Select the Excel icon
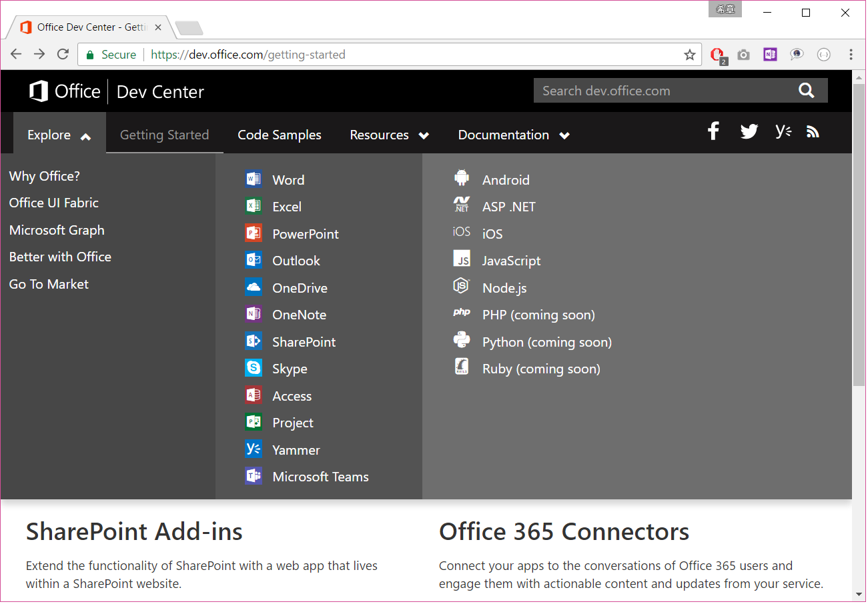Image resolution: width=868 pixels, height=606 pixels. click(254, 206)
